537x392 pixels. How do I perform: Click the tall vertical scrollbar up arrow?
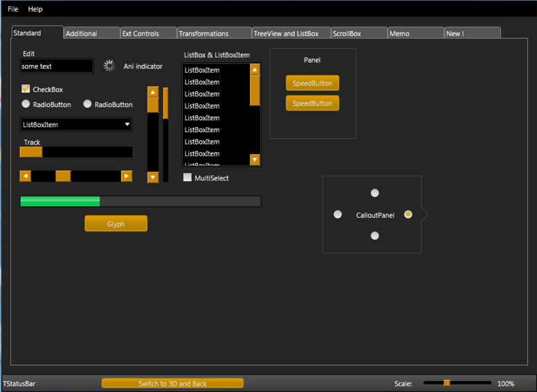pyautogui.click(x=153, y=92)
